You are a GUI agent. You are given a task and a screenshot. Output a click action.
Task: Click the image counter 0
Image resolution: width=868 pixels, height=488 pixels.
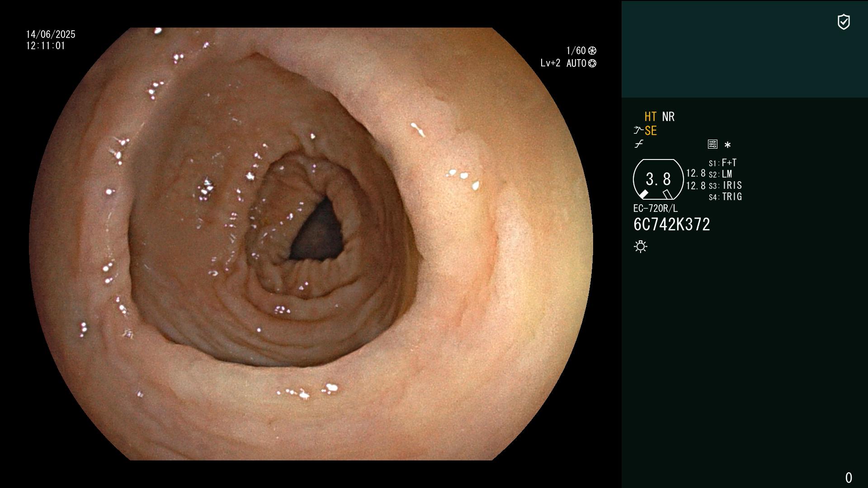pyautogui.click(x=849, y=478)
